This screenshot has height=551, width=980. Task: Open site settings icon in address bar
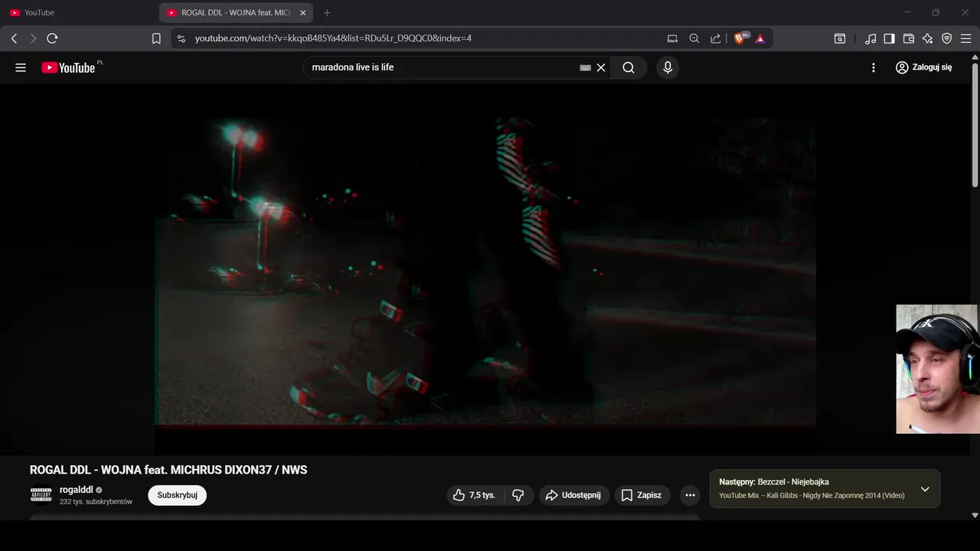click(181, 38)
